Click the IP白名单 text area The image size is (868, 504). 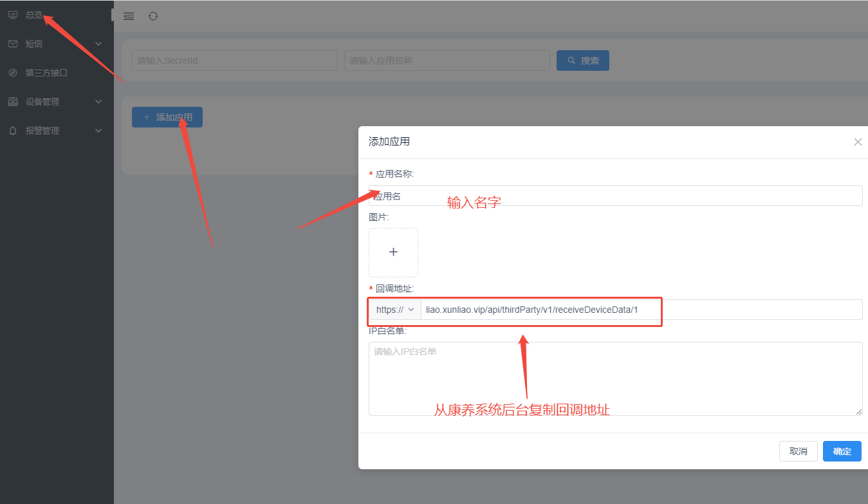point(615,378)
